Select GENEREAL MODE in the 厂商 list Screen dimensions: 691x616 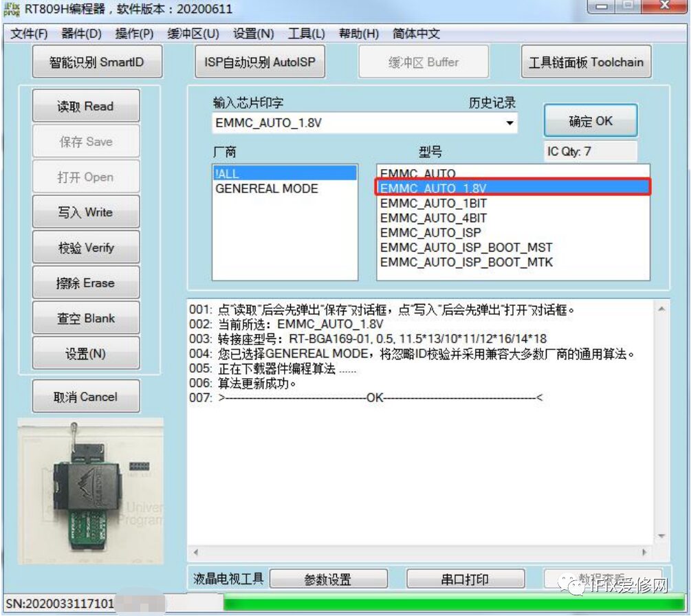(285, 188)
